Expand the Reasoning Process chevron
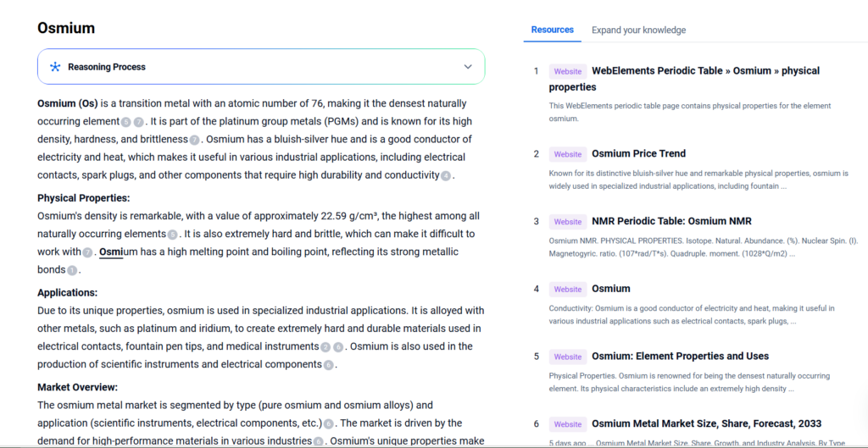The width and height of the screenshot is (868, 448). [x=468, y=67]
